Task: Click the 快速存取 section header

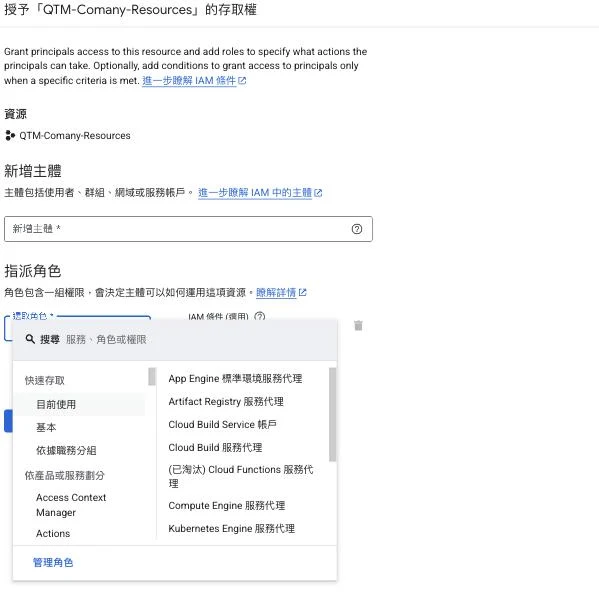Action: pos(45,380)
